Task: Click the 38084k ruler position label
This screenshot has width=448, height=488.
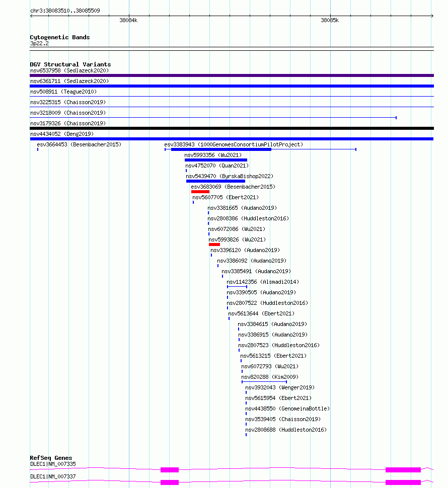Action: [128, 21]
